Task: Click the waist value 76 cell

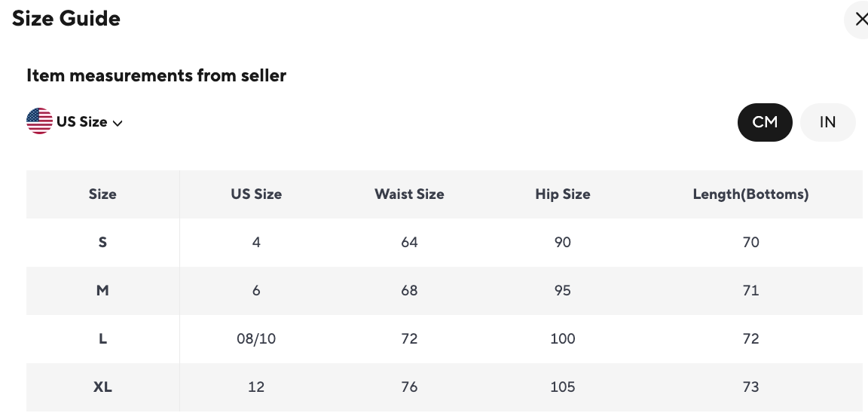Action: (409, 387)
